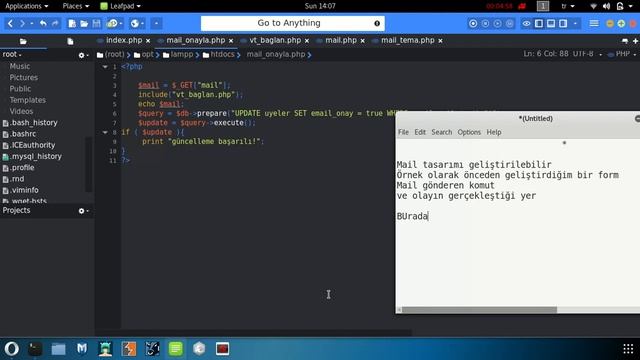Open the hamburger main menu
The image size is (640, 360).
[594, 24]
